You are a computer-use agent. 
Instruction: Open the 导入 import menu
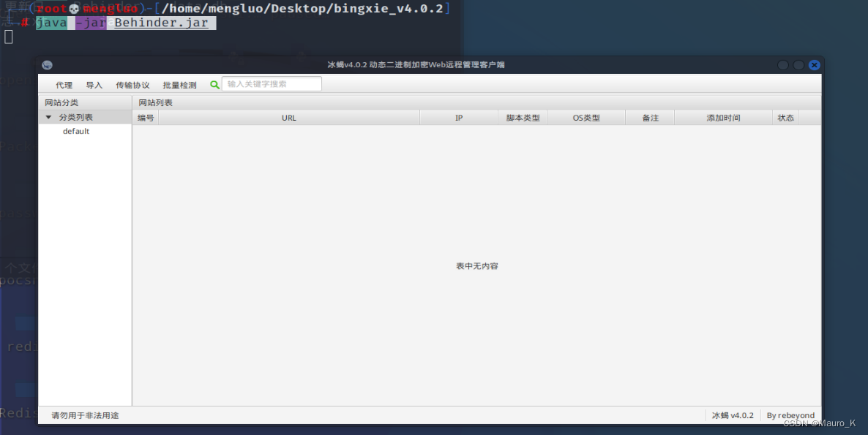pyautogui.click(x=94, y=84)
